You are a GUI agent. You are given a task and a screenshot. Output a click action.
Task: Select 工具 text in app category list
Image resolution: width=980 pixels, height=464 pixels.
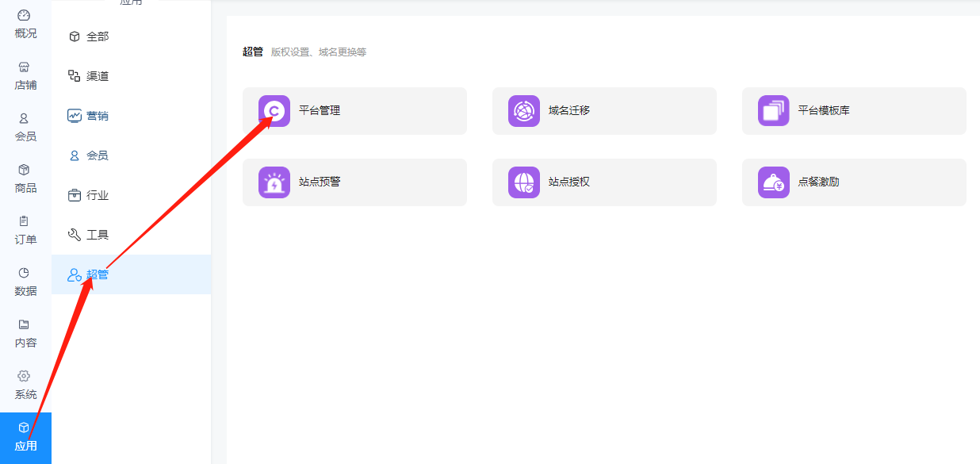(98, 235)
